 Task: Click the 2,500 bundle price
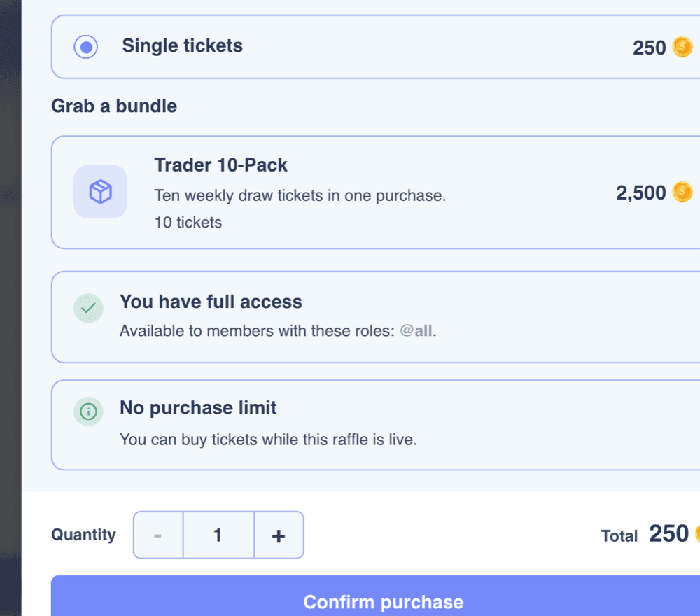pyautogui.click(x=641, y=192)
